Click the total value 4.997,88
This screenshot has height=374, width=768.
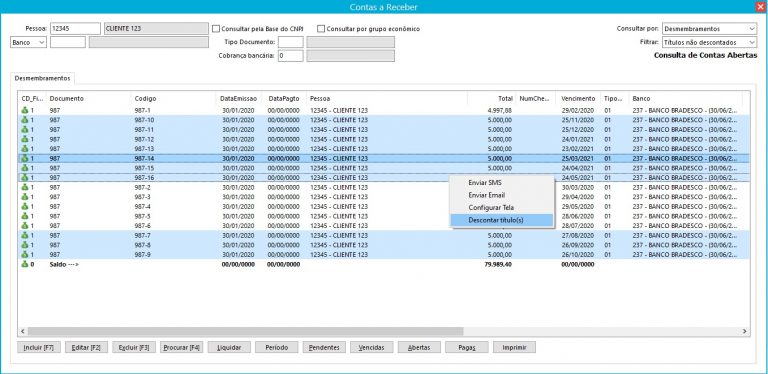click(x=500, y=111)
